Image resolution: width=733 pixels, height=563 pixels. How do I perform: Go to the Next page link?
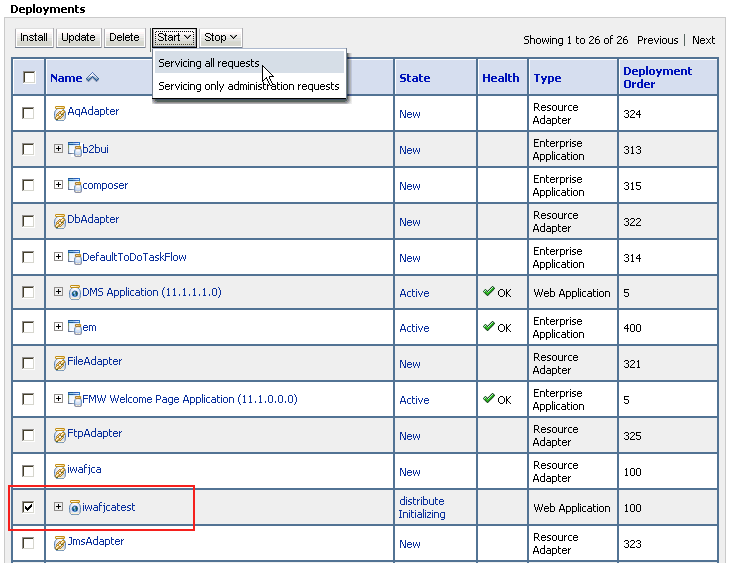click(x=703, y=40)
